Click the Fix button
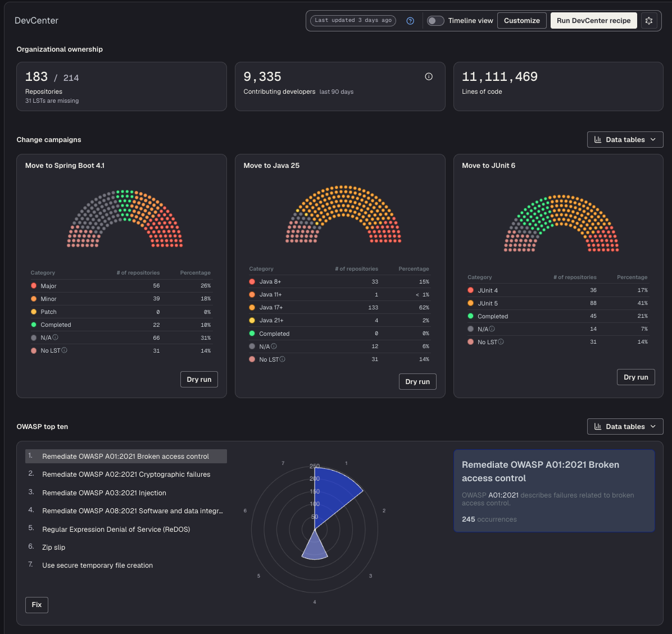Screen dimensions: 672x634 coord(37,605)
